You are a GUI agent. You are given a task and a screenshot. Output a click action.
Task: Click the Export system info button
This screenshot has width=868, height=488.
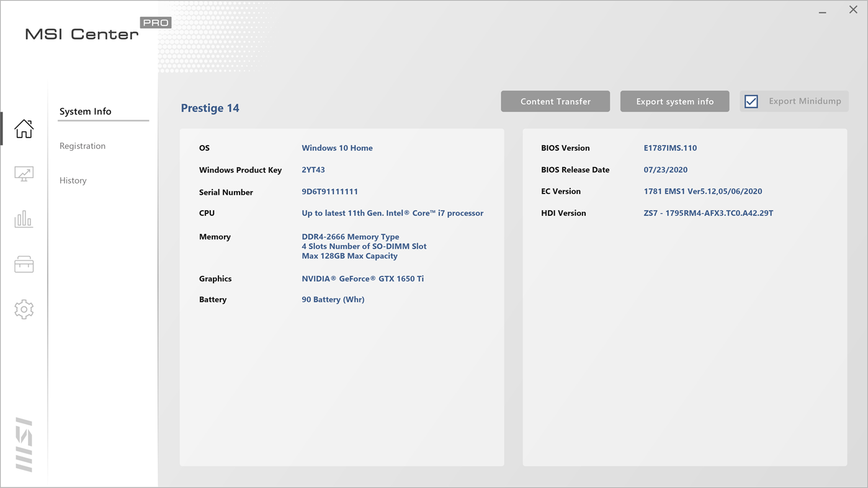coord(675,101)
